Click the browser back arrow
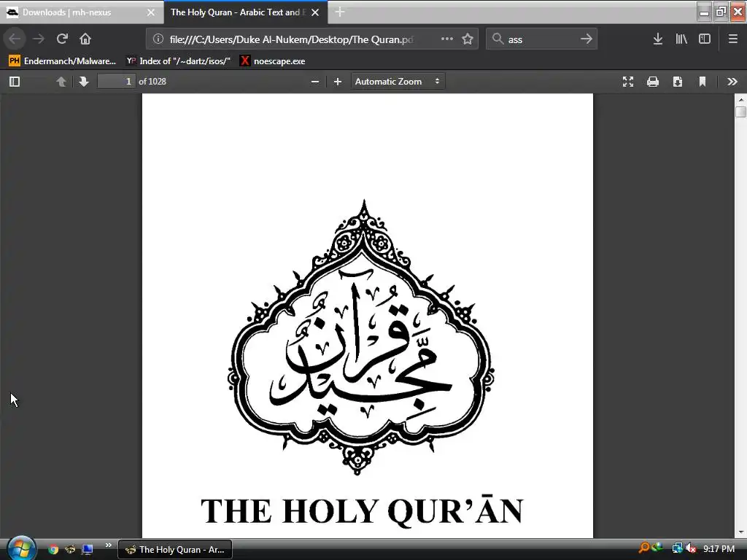This screenshot has height=560, width=747. tap(15, 39)
